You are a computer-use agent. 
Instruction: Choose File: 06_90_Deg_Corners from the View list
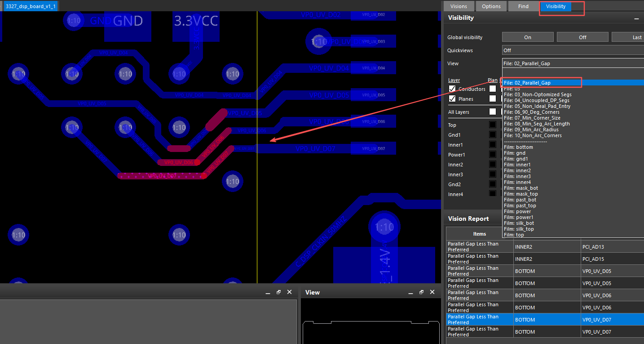tap(532, 112)
